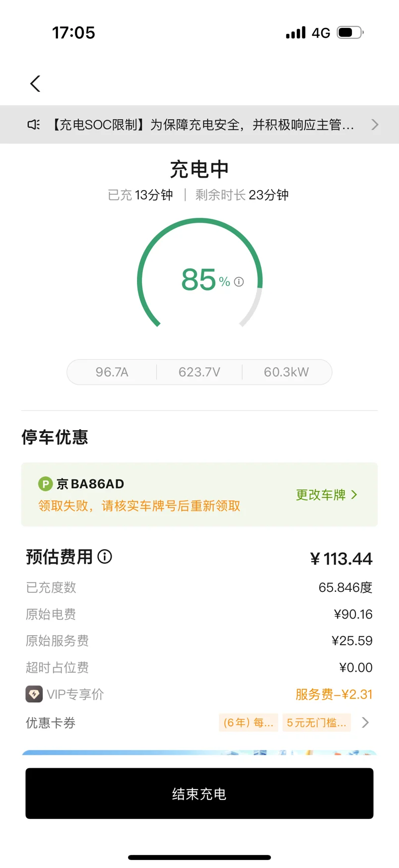Tap the chevron next to 更改车牌

coord(354,495)
